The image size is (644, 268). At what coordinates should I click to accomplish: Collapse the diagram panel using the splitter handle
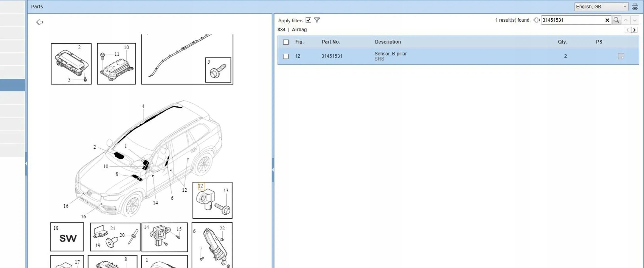click(x=273, y=170)
